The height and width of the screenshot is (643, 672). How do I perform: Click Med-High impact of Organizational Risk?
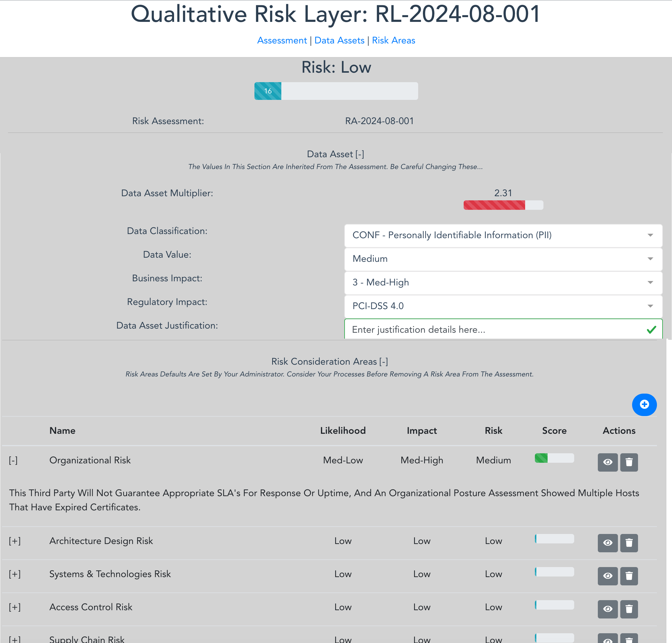pos(421,460)
